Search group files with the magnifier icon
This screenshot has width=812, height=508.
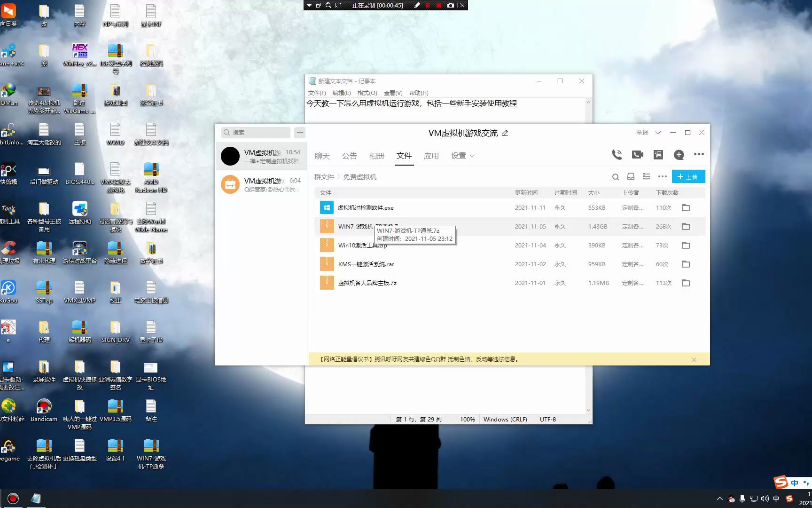tap(616, 177)
